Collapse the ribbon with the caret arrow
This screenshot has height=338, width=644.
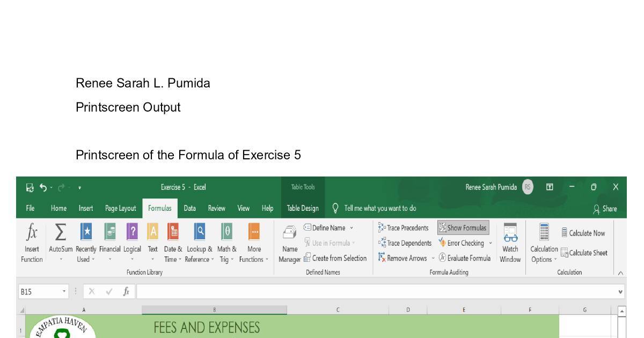point(620,273)
